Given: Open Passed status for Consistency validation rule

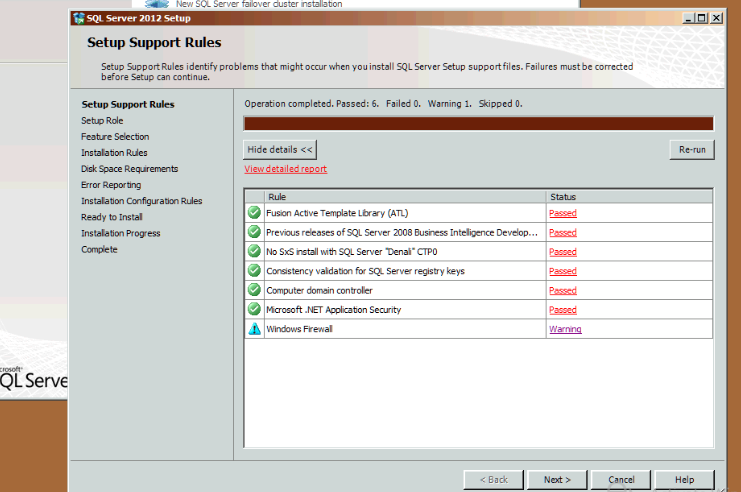Looking at the screenshot, I should [562, 271].
